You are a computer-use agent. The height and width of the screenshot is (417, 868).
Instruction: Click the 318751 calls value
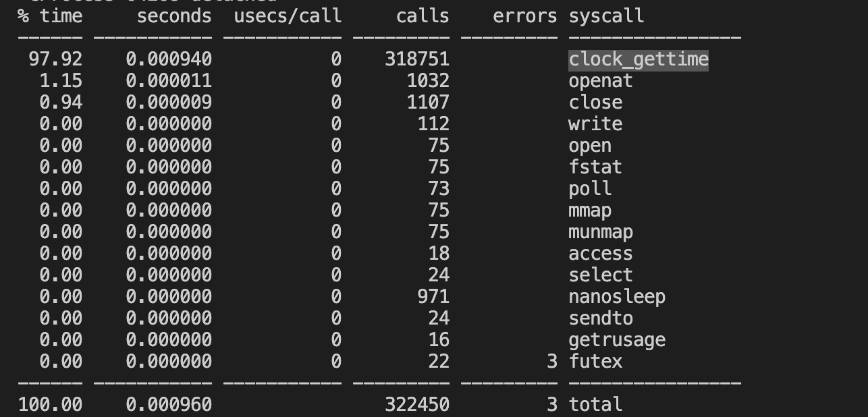point(417,59)
